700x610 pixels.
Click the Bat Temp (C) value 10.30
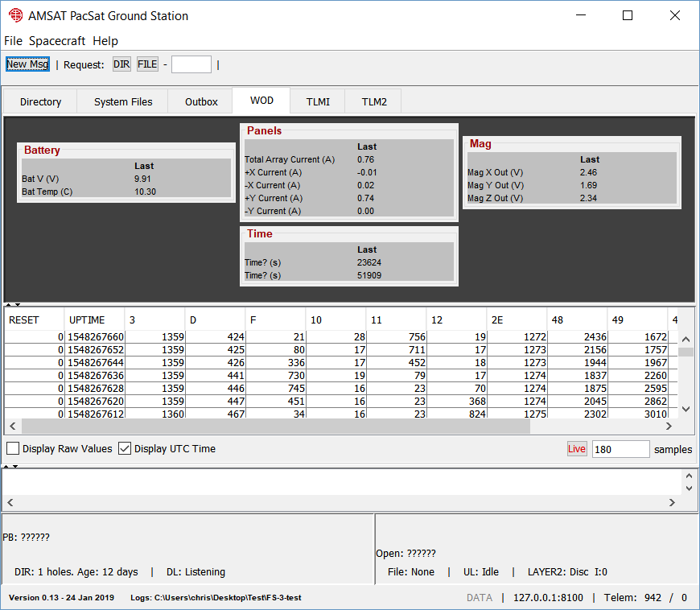tap(145, 192)
